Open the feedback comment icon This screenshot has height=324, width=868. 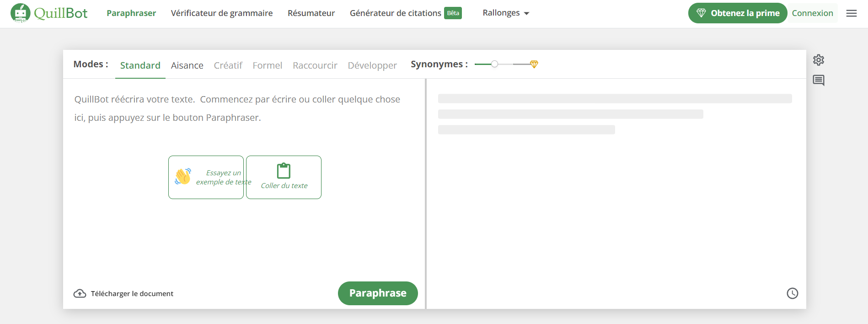[819, 81]
